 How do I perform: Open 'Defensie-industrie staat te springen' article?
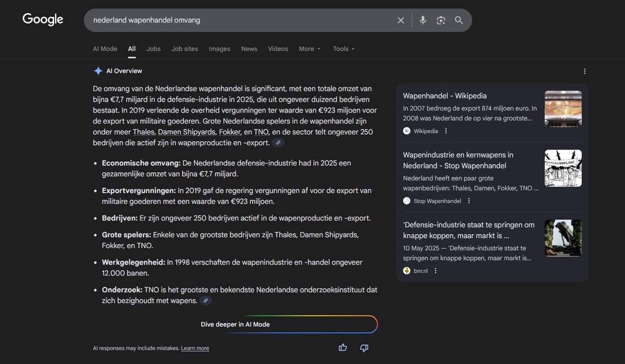pos(469,230)
